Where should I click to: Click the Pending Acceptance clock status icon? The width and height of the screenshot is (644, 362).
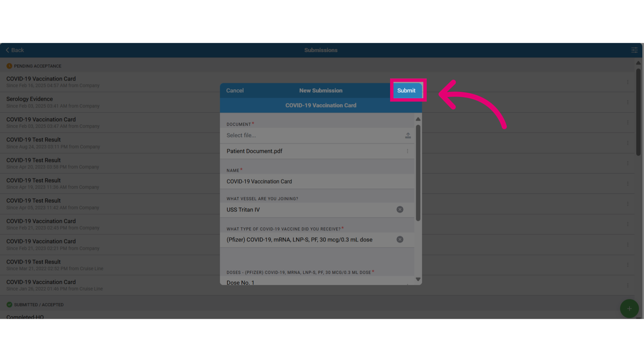pyautogui.click(x=9, y=66)
